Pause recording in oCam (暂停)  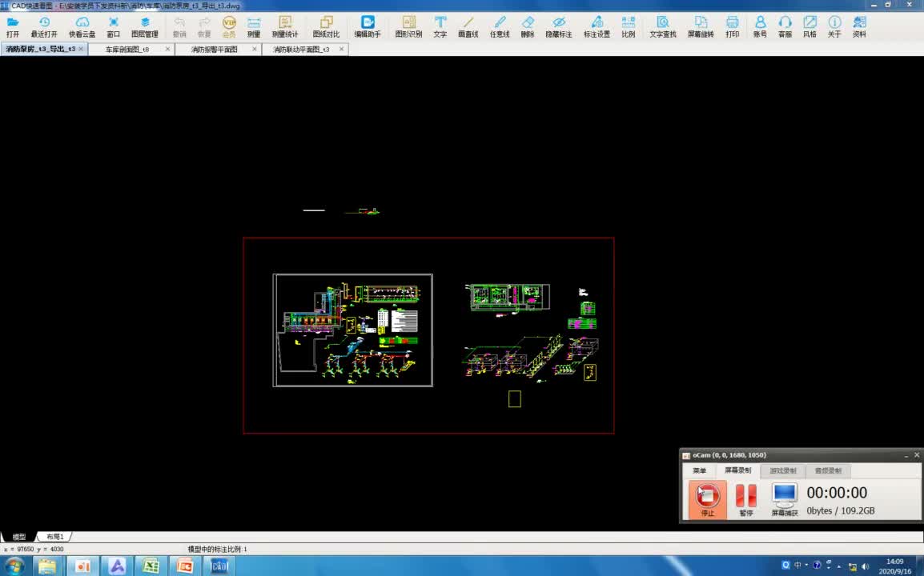tap(746, 499)
